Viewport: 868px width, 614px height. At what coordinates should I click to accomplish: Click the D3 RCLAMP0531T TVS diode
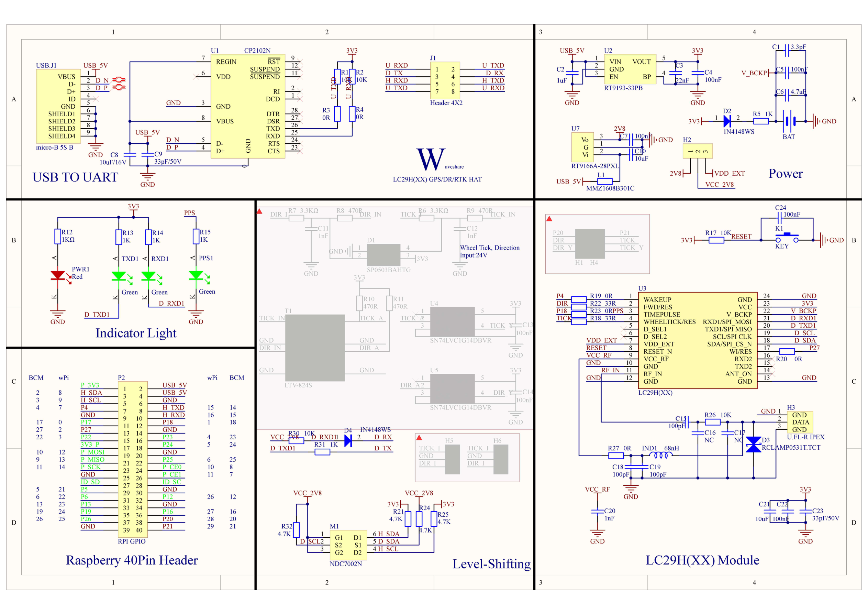pyautogui.click(x=753, y=445)
